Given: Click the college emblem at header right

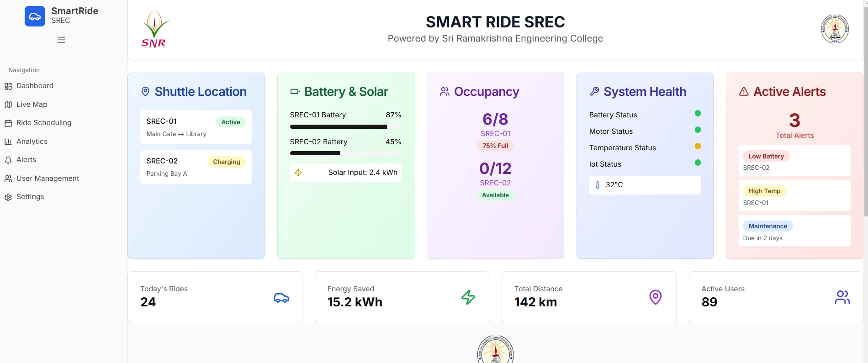Looking at the screenshot, I should click(835, 29).
